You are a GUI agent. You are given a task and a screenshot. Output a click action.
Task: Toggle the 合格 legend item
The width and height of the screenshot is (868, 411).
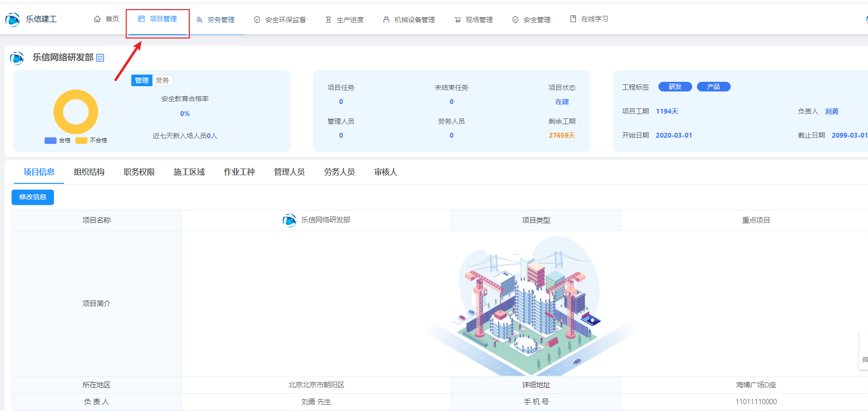click(x=58, y=141)
